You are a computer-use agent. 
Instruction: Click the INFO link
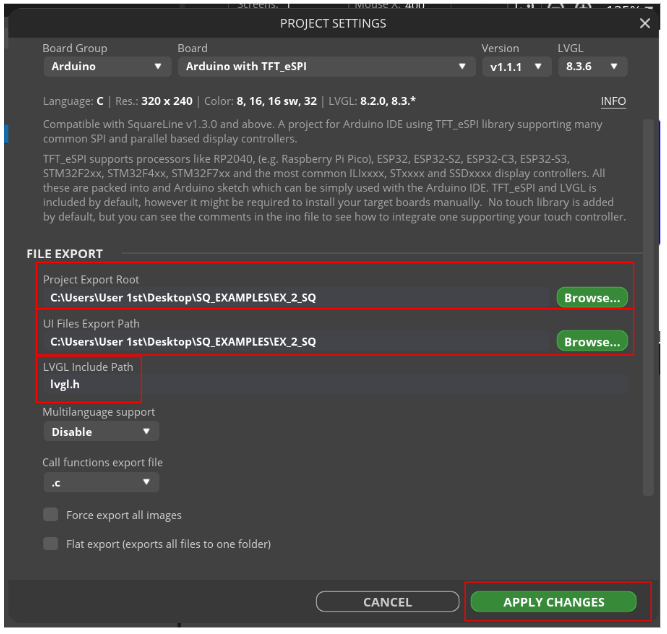[613, 102]
